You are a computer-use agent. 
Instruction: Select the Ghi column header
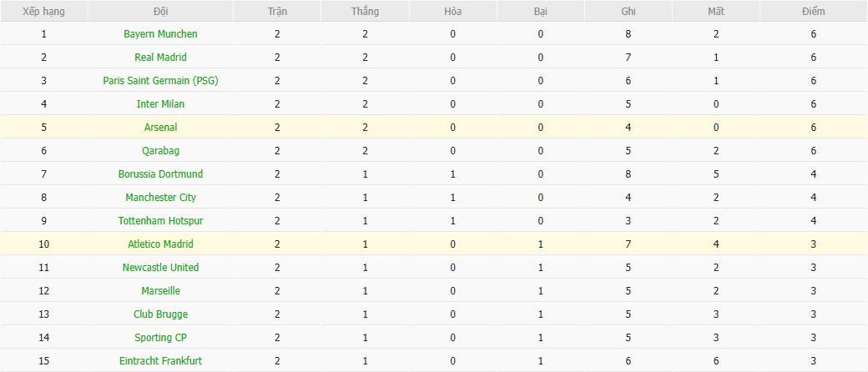coord(628,12)
